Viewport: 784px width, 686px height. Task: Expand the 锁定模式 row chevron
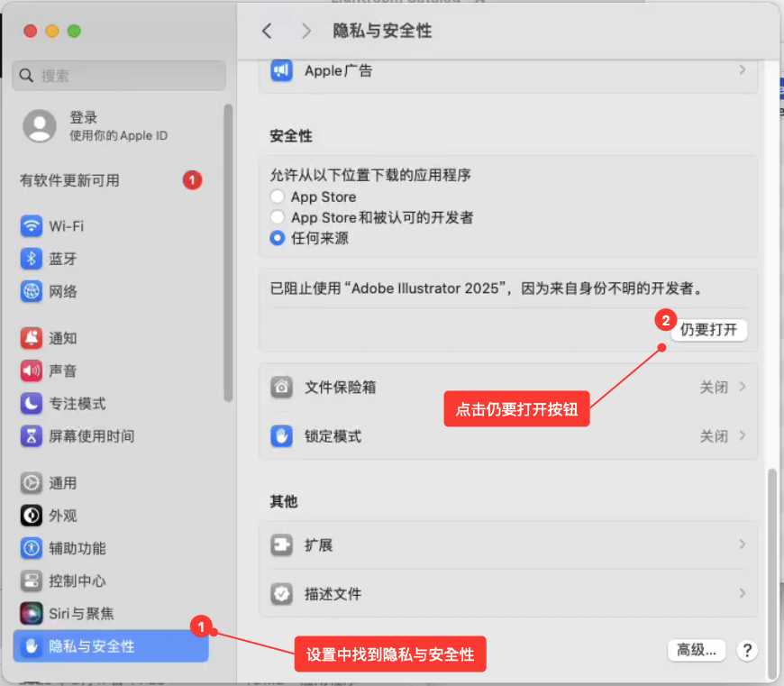point(743,436)
